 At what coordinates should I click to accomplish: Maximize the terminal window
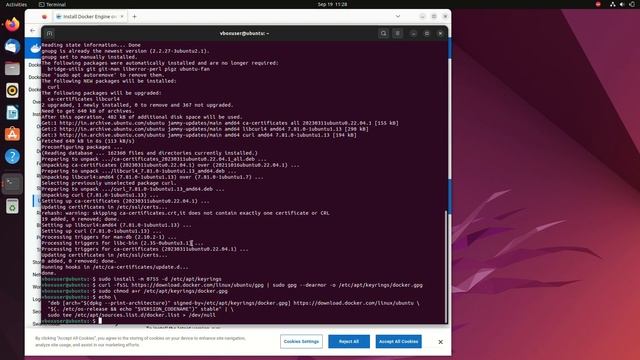(x=427, y=33)
